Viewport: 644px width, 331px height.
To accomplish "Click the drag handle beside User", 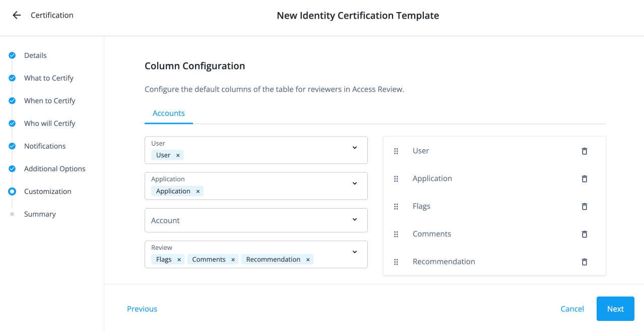I will pos(396,151).
